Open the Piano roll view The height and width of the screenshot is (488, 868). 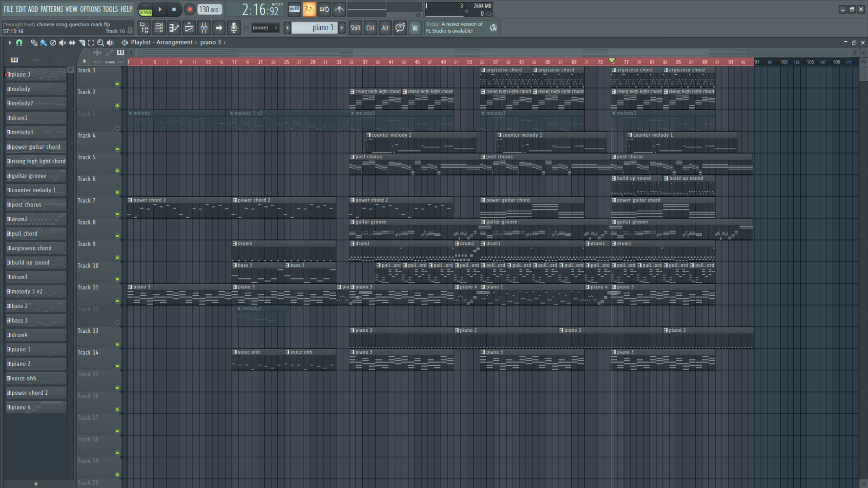174,28
